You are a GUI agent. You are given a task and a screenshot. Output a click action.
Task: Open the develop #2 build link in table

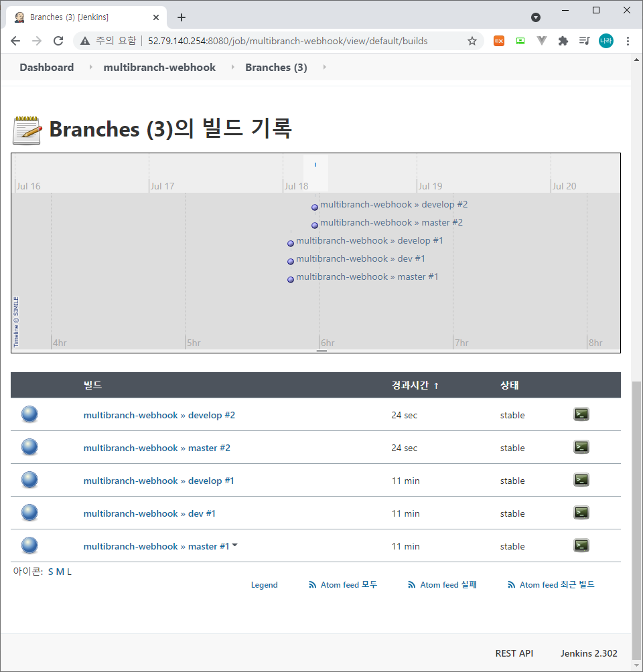coord(159,415)
